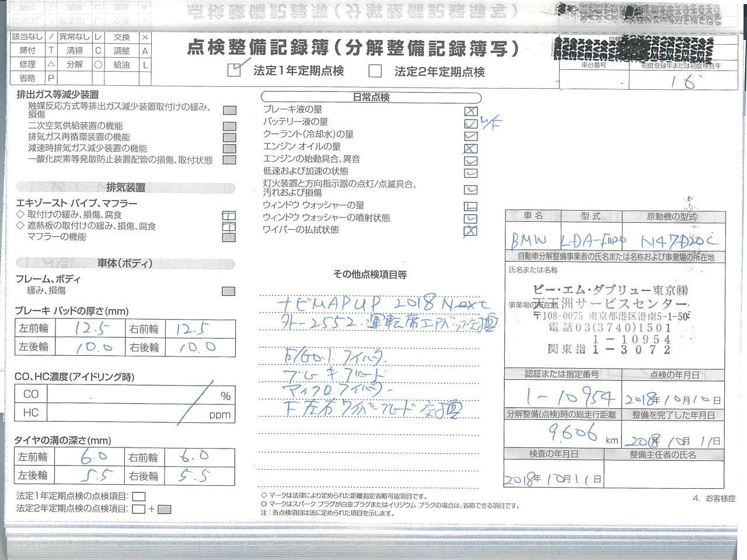The height and width of the screenshot is (560, 747).
Task: Click the 関東指 1-3072 stamp number
Action: coord(609,349)
